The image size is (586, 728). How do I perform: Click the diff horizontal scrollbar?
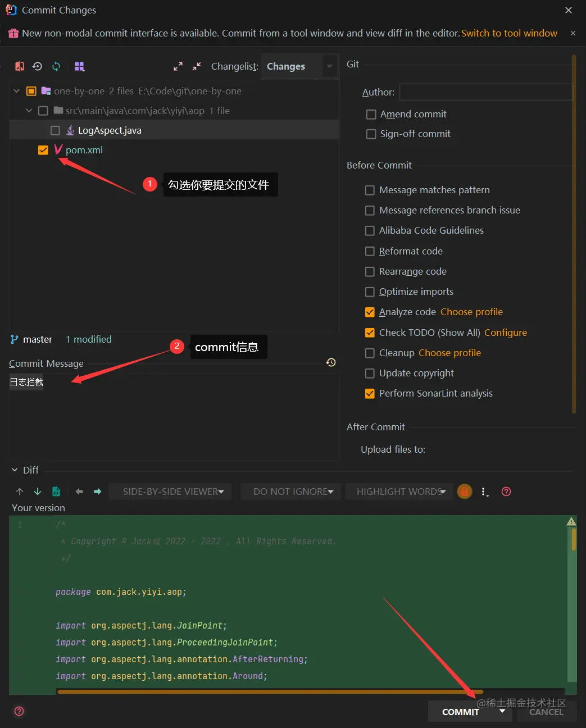(270, 691)
